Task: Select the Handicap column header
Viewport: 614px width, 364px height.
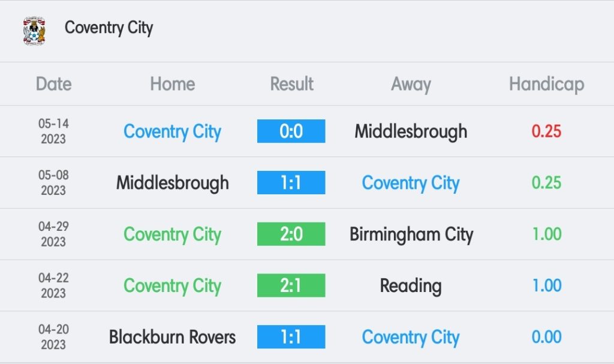Action: pos(547,84)
